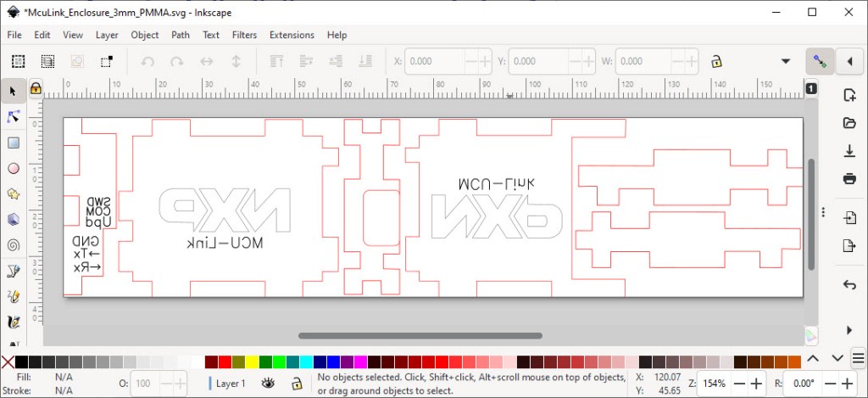Click the Print document icon
The width and height of the screenshot is (868, 398).
pos(849,178)
